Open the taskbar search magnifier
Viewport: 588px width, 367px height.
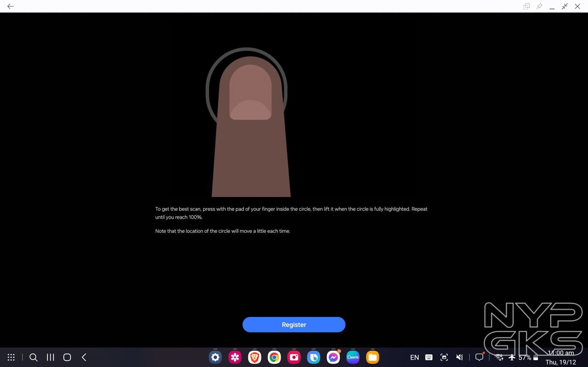click(34, 357)
